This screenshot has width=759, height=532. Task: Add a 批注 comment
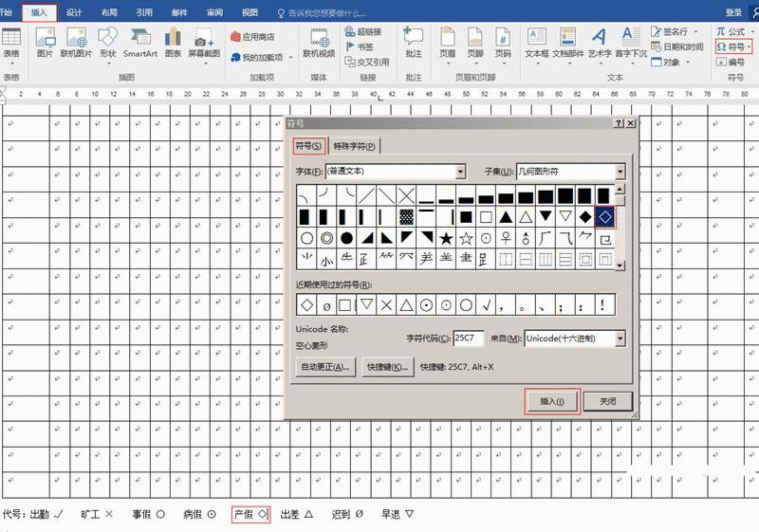pyautogui.click(x=413, y=43)
